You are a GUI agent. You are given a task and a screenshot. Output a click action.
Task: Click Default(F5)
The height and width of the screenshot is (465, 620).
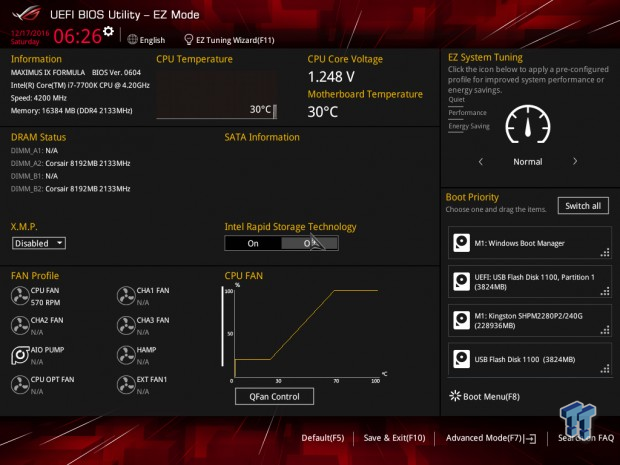[323, 438]
